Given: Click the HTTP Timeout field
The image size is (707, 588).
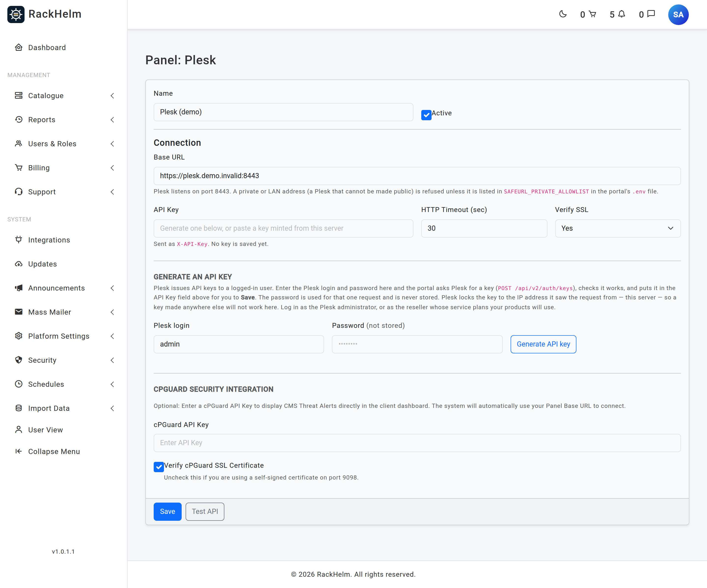Looking at the screenshot, I should click(484, 228).
